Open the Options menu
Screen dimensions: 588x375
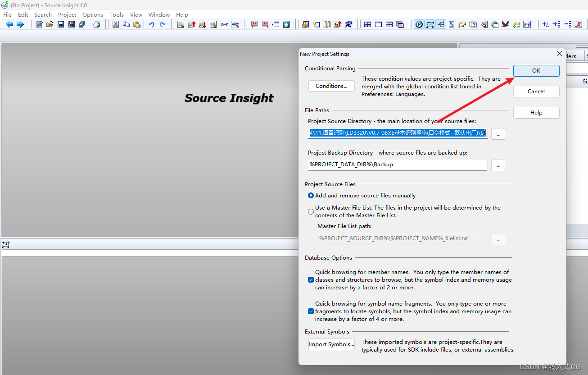click(92, 14)
